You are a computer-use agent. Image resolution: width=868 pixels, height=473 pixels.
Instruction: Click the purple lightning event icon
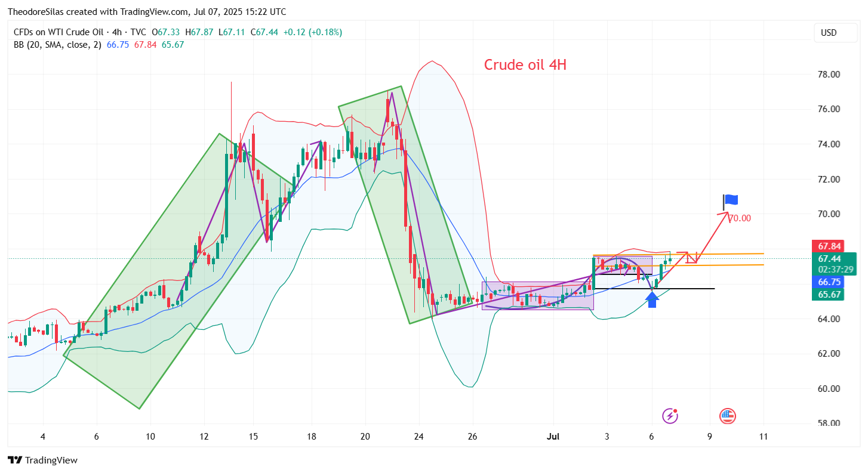[670, 416]
